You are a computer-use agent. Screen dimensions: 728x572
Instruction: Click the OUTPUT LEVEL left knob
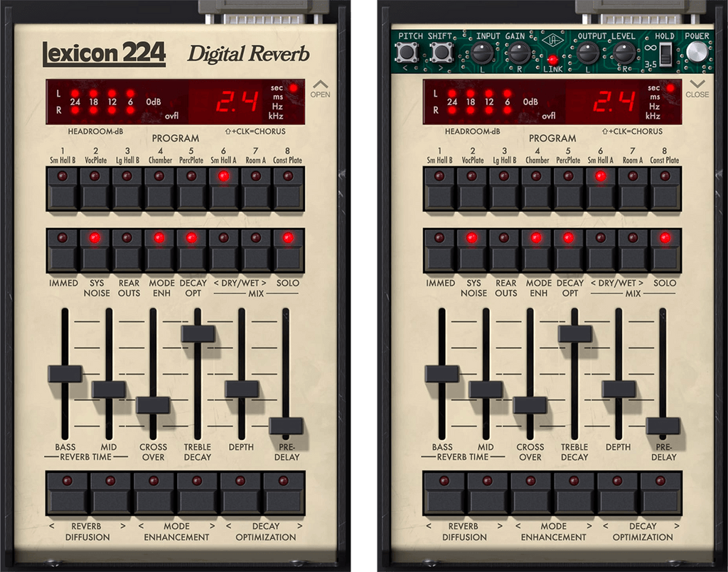[x=588, y=53]
